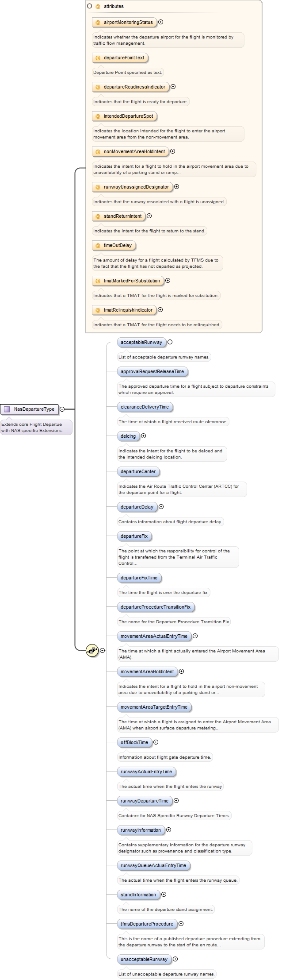Expand the deicing element
Image resolution: width=282 pixels, height=980 pixels.
[144, 436]
